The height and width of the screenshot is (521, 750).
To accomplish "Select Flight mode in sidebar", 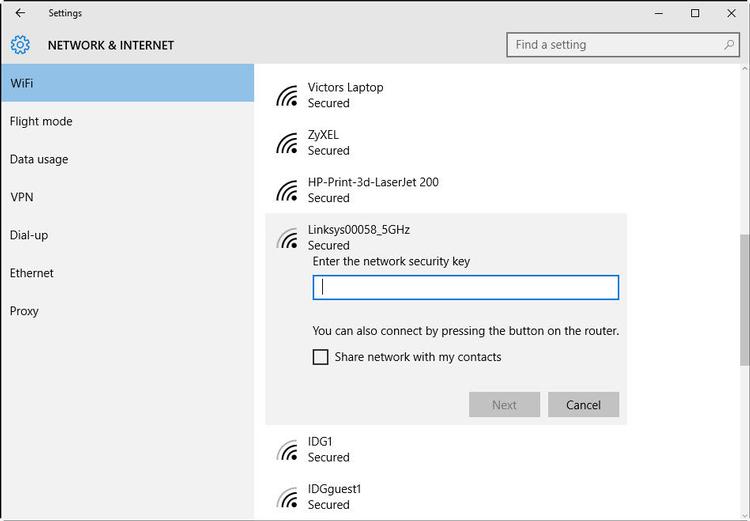I will pos(41,121).
